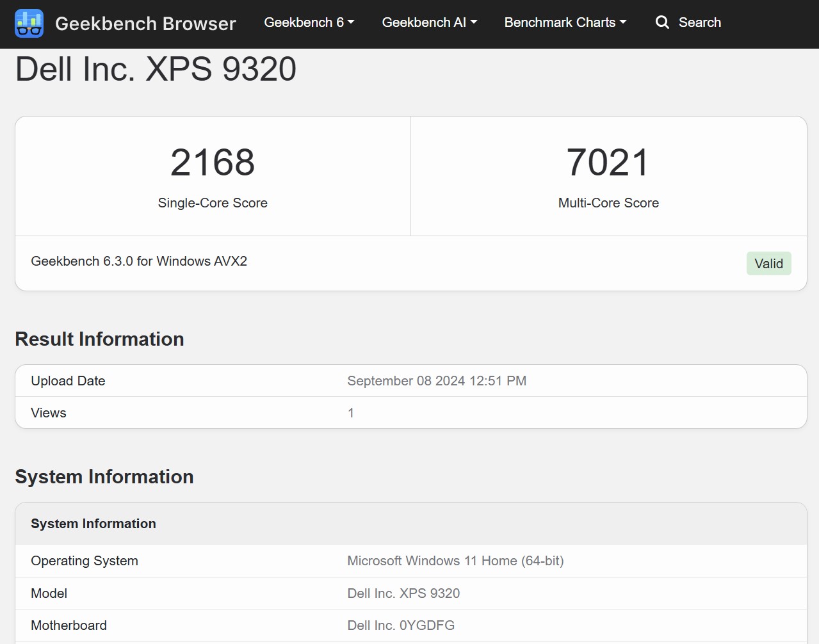This screenshot has height=644, width=819.
Task: Click the Result Information heading
Action: tap(99, 339)
